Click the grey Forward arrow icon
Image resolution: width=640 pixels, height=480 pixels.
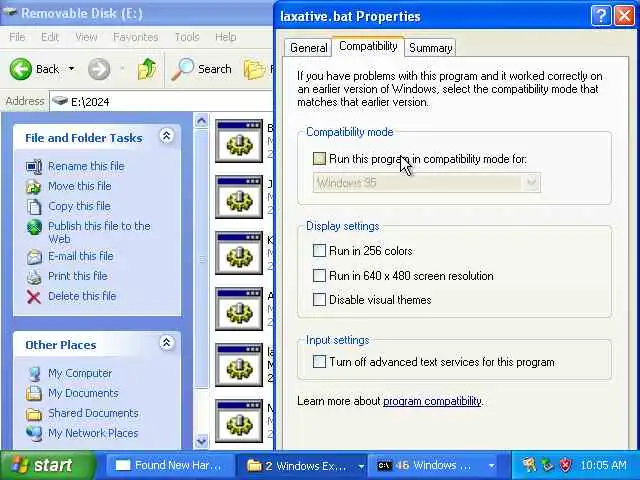coord(99,69)
